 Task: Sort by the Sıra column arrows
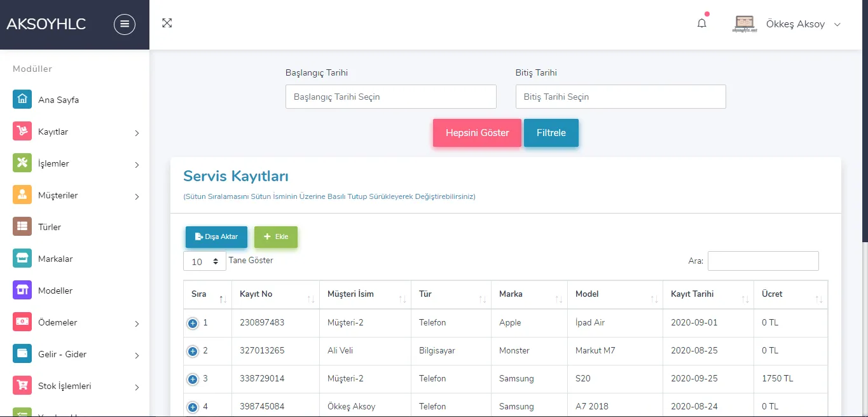point(223,299)
